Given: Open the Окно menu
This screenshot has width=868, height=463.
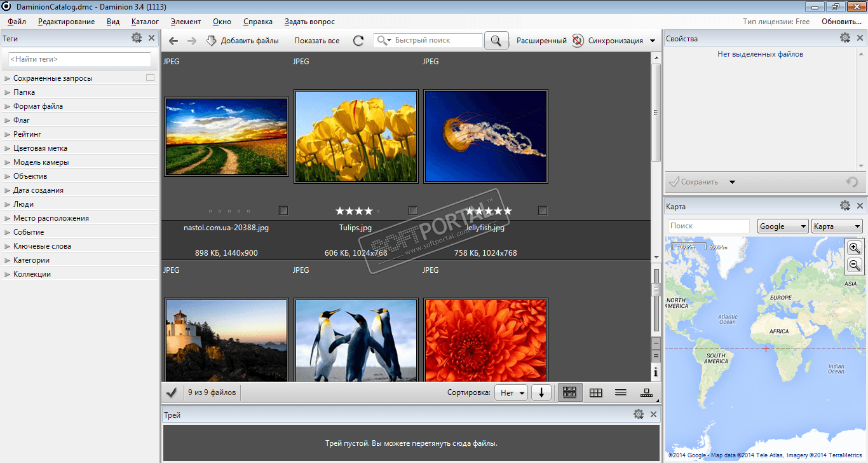Looking at the screenshot, I should coord(222,22).
